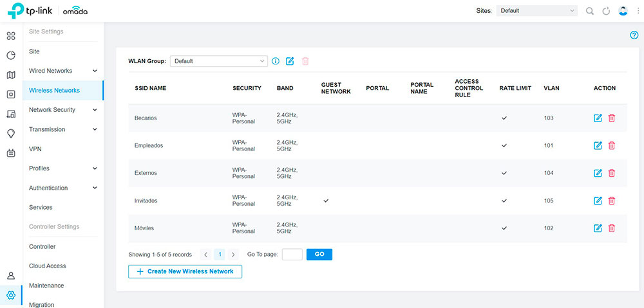
Task: Expand the Wired Networks menu
Action: [63, 71]
